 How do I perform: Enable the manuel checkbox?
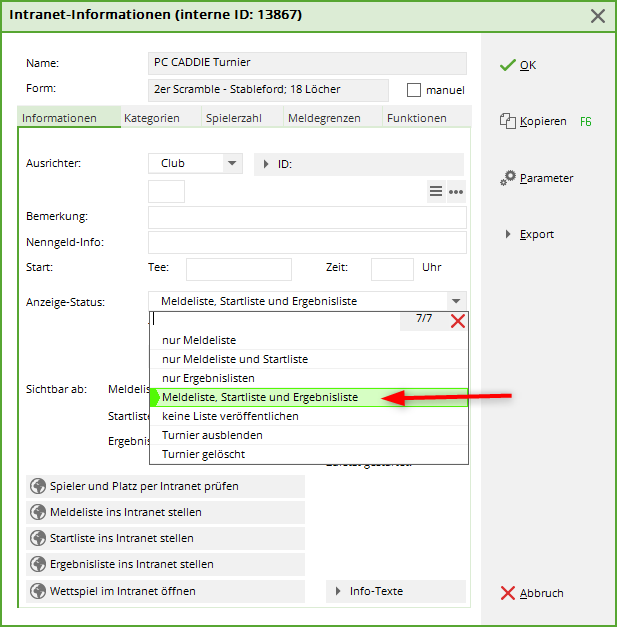tap(414, 90)
